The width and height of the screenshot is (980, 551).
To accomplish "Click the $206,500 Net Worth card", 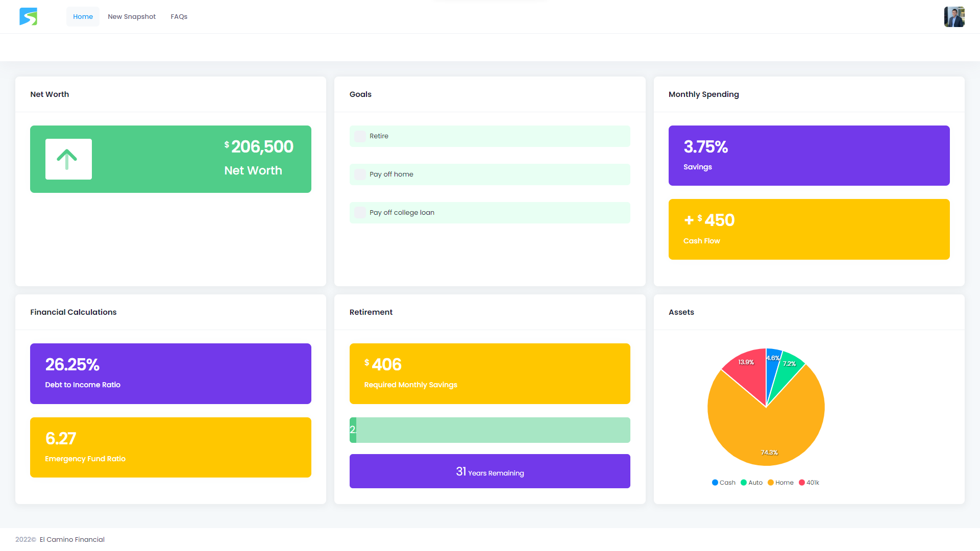I will pos(170,159).
